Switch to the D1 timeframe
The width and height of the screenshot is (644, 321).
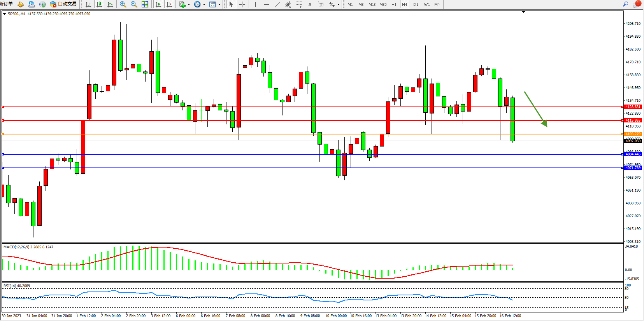(x=416, y=4)
